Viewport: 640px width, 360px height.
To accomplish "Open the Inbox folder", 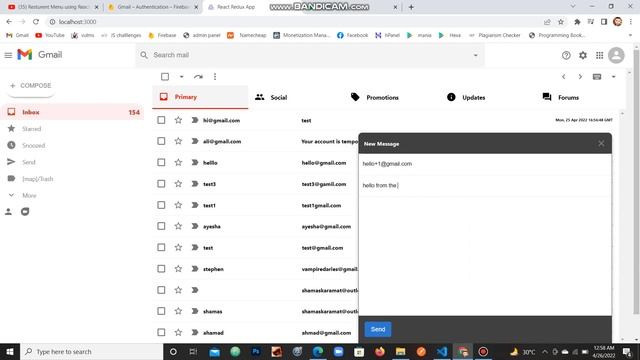I will [x=73, y=112].
